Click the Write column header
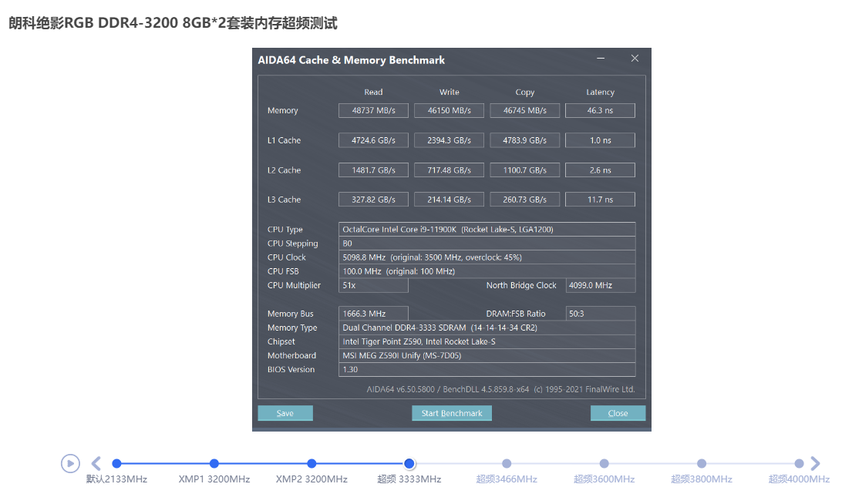Image resolution: width=852 pixels, height=504 pixels. pos(450,92)
